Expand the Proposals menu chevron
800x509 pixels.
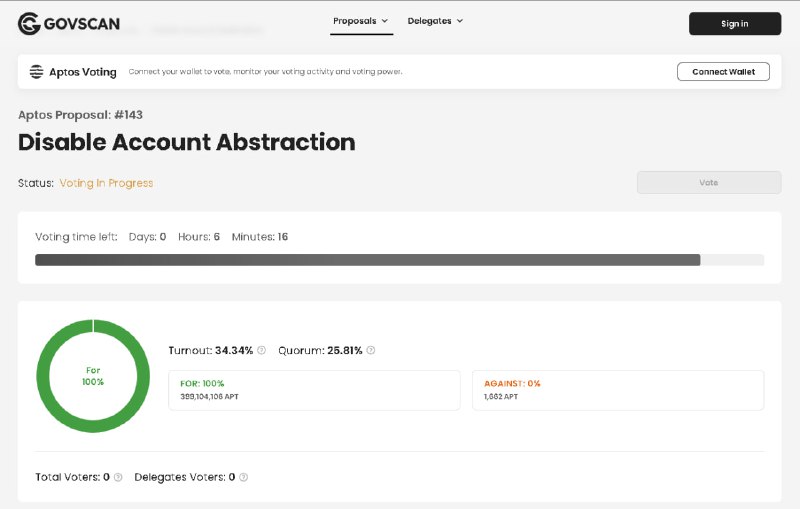(385, 21)
